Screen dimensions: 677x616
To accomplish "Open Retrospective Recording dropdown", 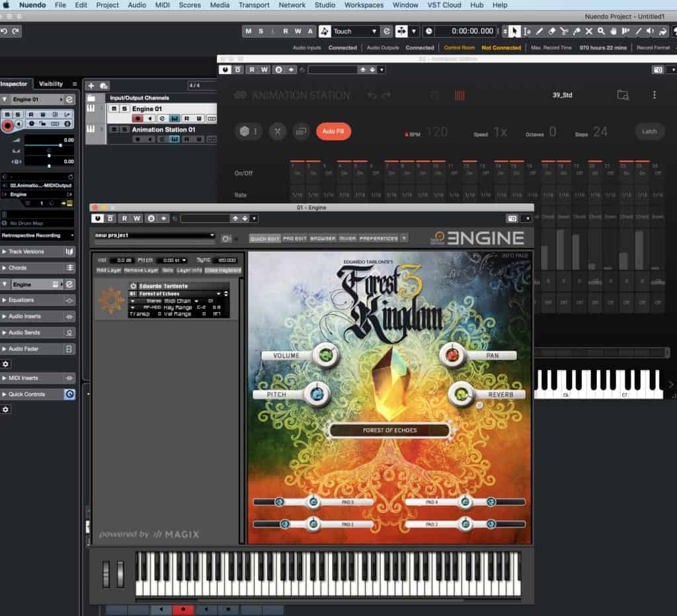I will tap(38, 235).
